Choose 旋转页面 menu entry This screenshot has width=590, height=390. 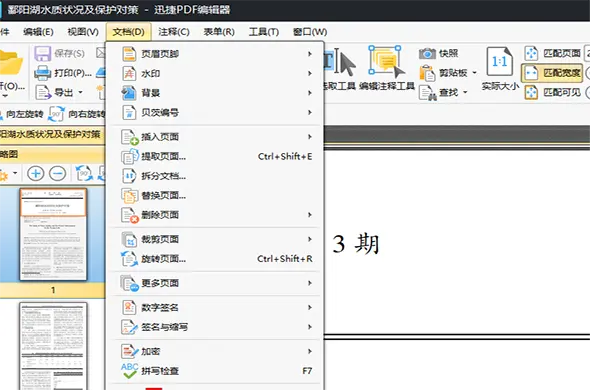215,259
